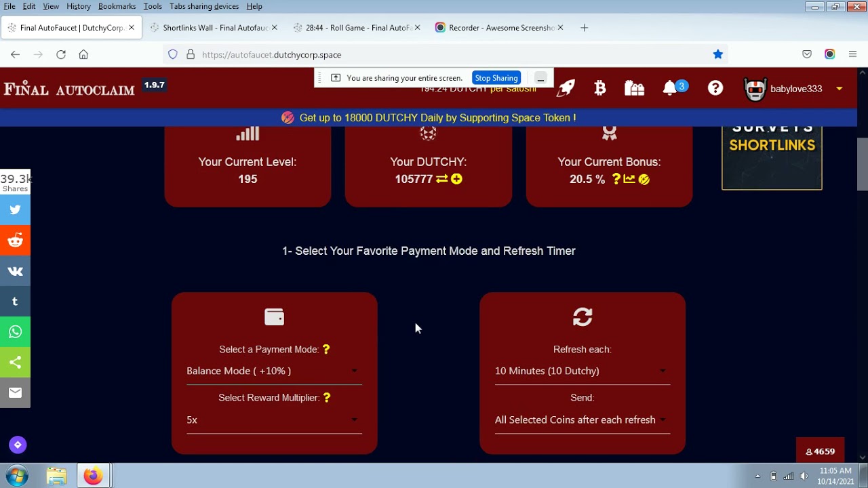Open the Firefox hamburger menu

tap(852, 54)
